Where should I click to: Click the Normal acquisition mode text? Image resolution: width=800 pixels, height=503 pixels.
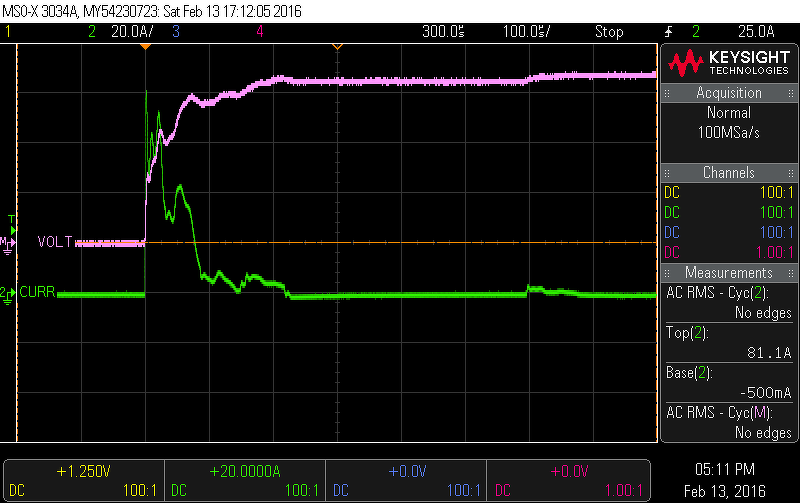point(729,113)
